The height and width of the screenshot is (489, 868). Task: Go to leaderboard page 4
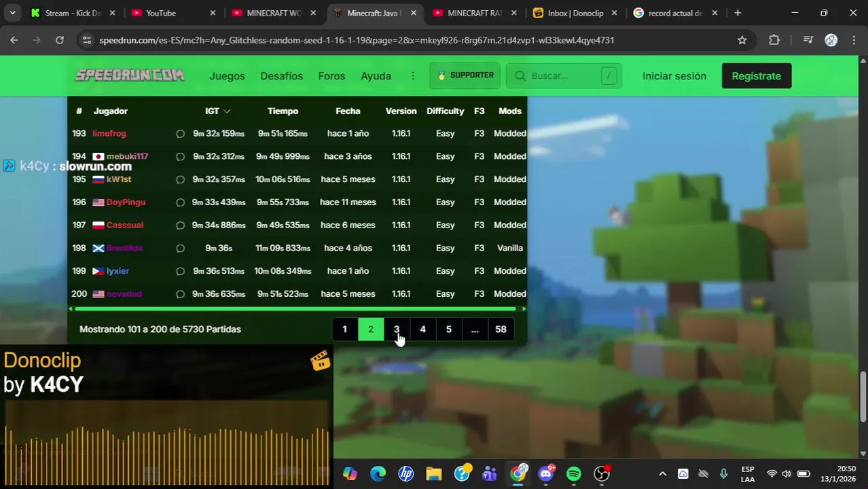coord(422,329)
